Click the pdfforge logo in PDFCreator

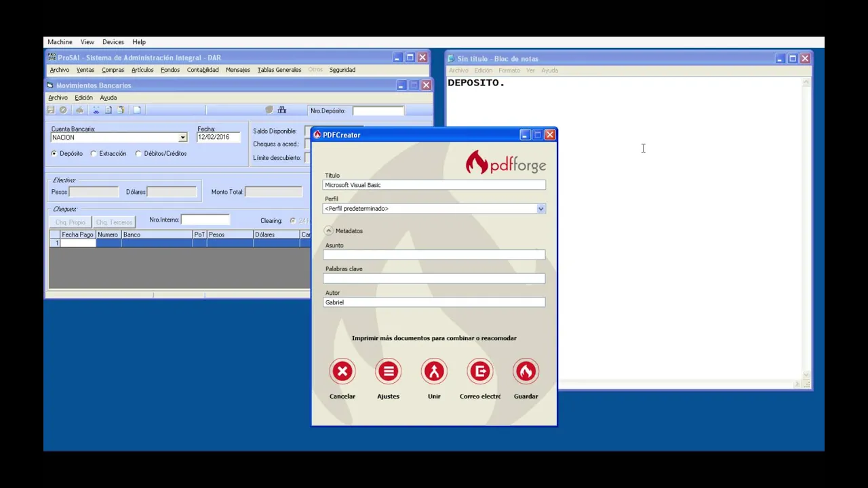click(x=506, y=163)
